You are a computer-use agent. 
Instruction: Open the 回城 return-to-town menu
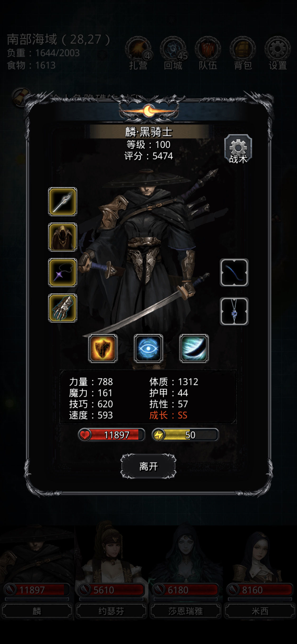pos(173,53)
